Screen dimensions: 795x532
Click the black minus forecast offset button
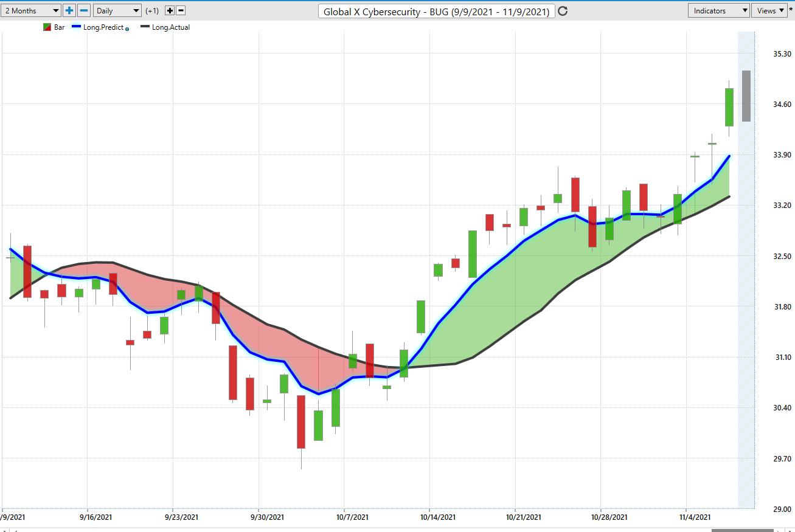[x=181, y=11]
